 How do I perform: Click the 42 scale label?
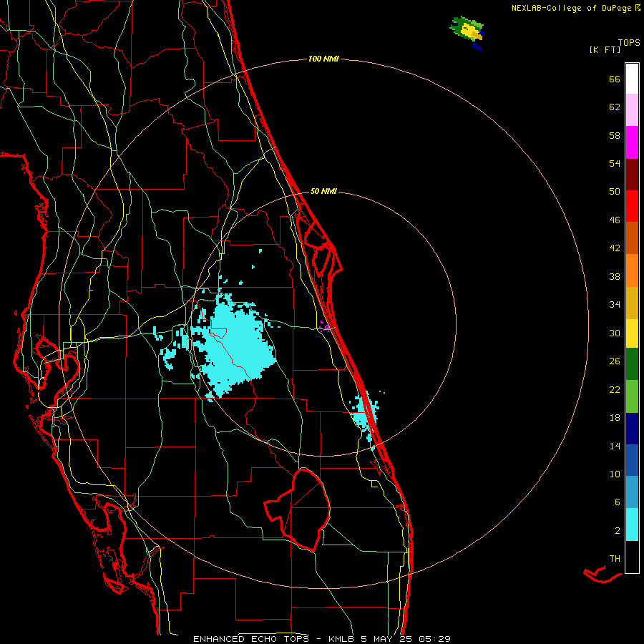pyautogui.click(x=615, y=248)
